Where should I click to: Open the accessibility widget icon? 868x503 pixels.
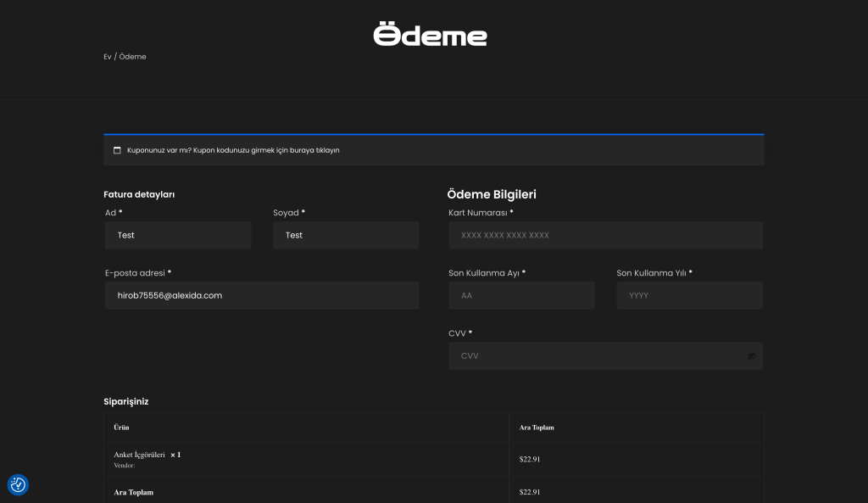[18, 484]
